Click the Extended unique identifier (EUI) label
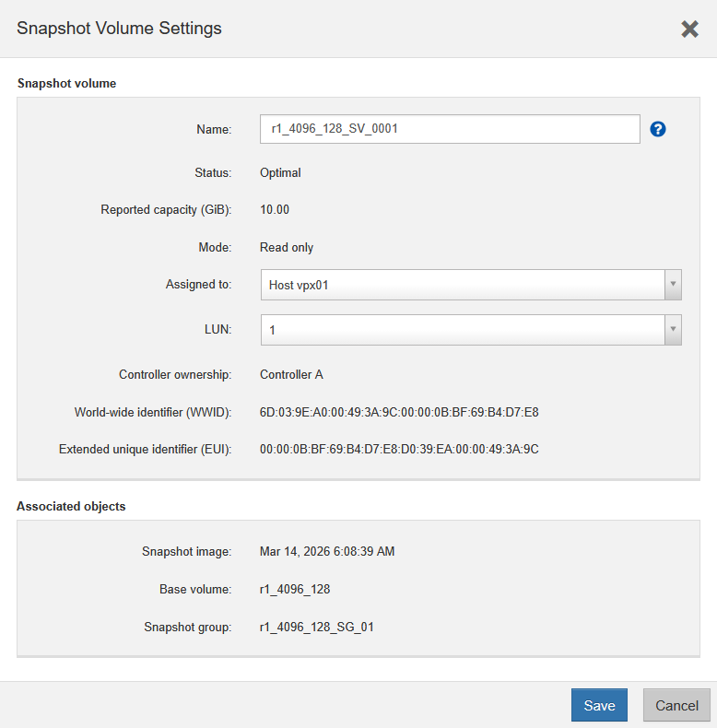Screen dimensions: 717x728 pyautogui.click(x=145, y=450)
